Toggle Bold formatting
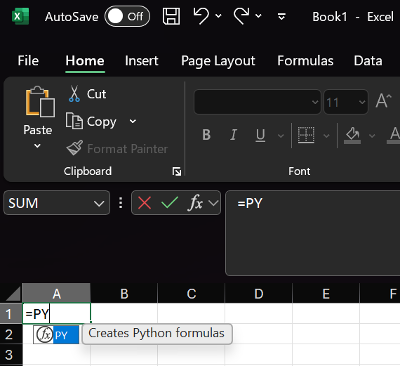 (x=206, y=135)
